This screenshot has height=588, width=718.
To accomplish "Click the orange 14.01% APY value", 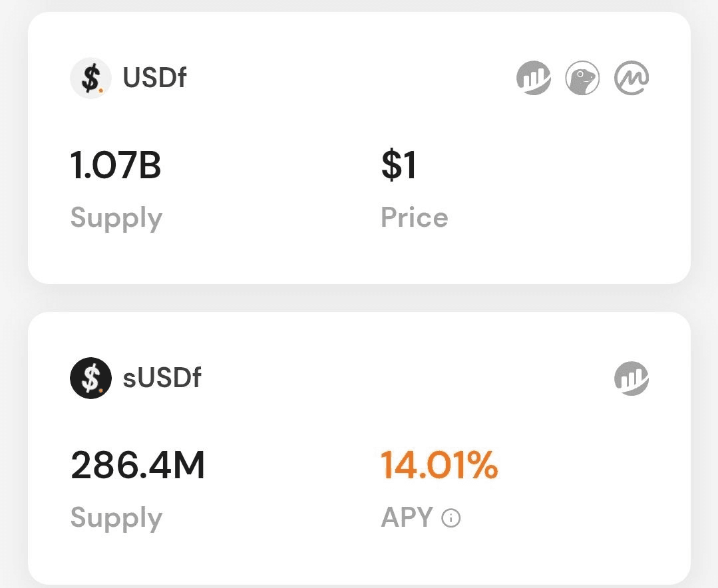I will pos(439,465).
